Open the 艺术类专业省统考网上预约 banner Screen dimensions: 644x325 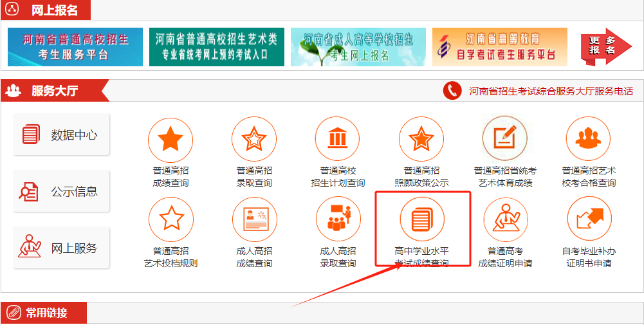coord(216,47)
